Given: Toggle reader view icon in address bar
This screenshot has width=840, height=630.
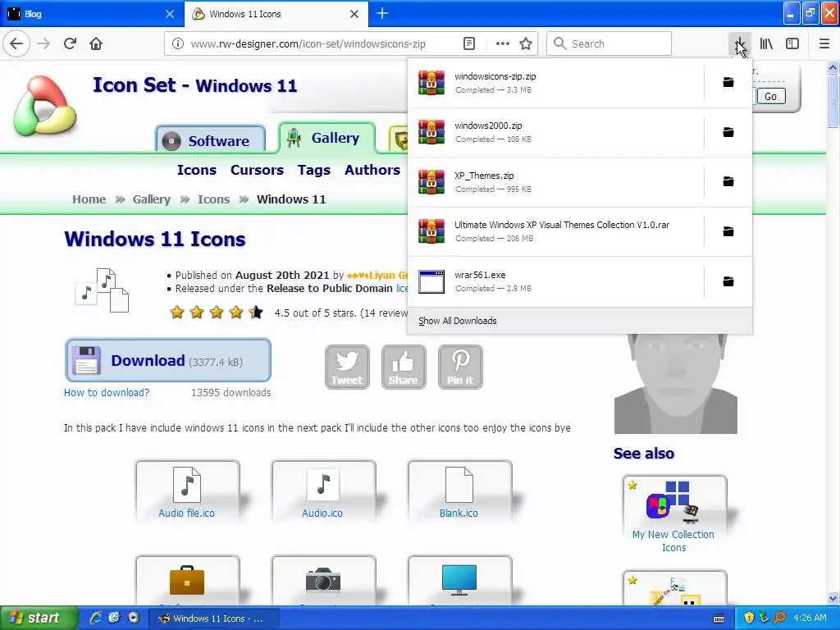Looking at the screenshot, I should click(x=468, y=44).
